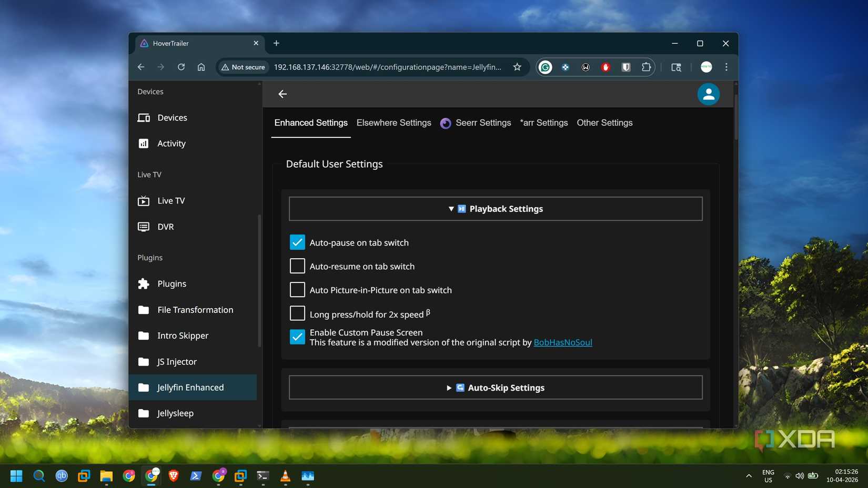868x488 pixels.
Task: Open a new browser tab
Action: (x=276, y=43)
